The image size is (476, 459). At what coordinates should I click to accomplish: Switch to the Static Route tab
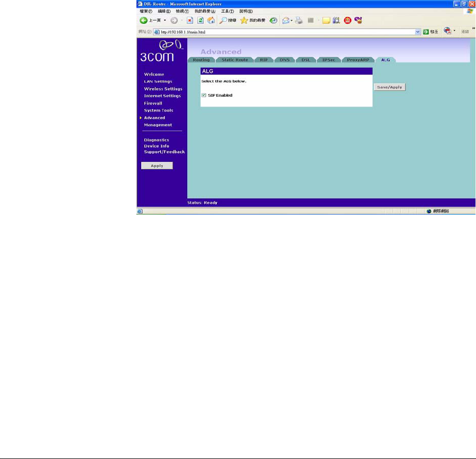(235, 60)
